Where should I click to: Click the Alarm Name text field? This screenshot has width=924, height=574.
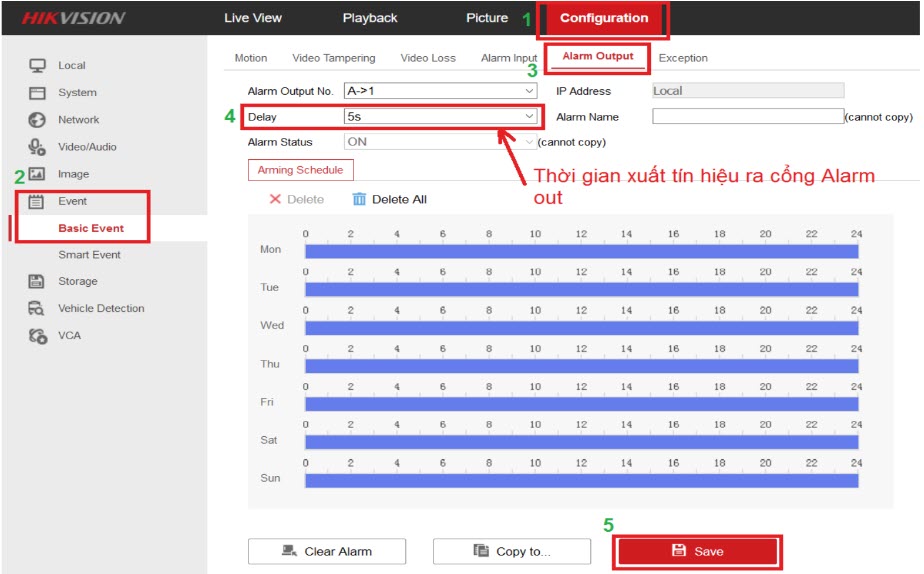[x=747, y=117]
